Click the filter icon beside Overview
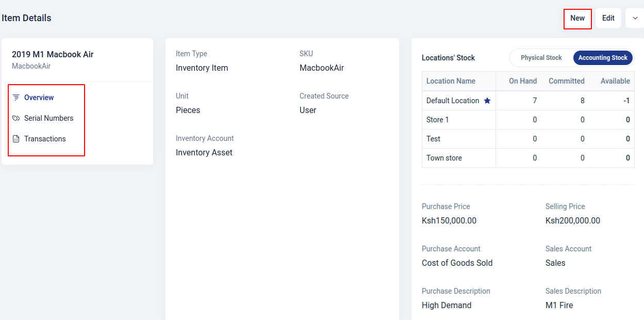 [x=16, y=97]
